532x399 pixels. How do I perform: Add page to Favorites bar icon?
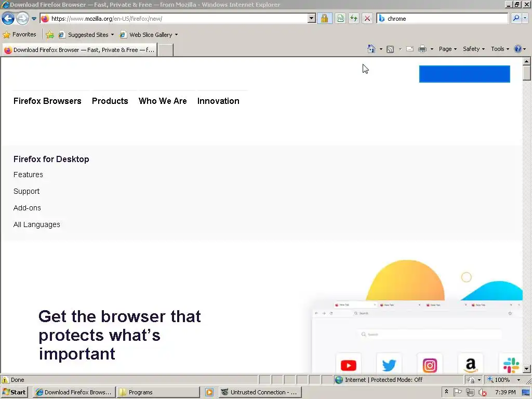pos(50,35)
